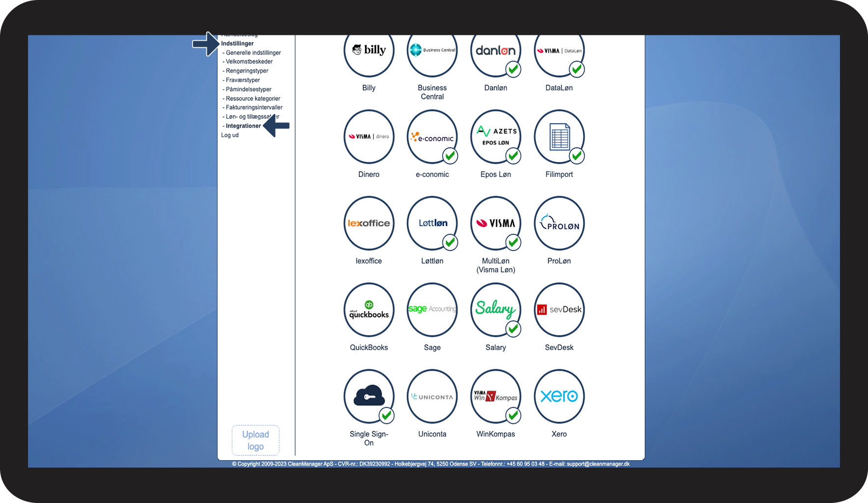Open the Uniconta integration icon
The height and width of the screenshot is (503, 868).
pyautogui.click(x=432, y=396)
